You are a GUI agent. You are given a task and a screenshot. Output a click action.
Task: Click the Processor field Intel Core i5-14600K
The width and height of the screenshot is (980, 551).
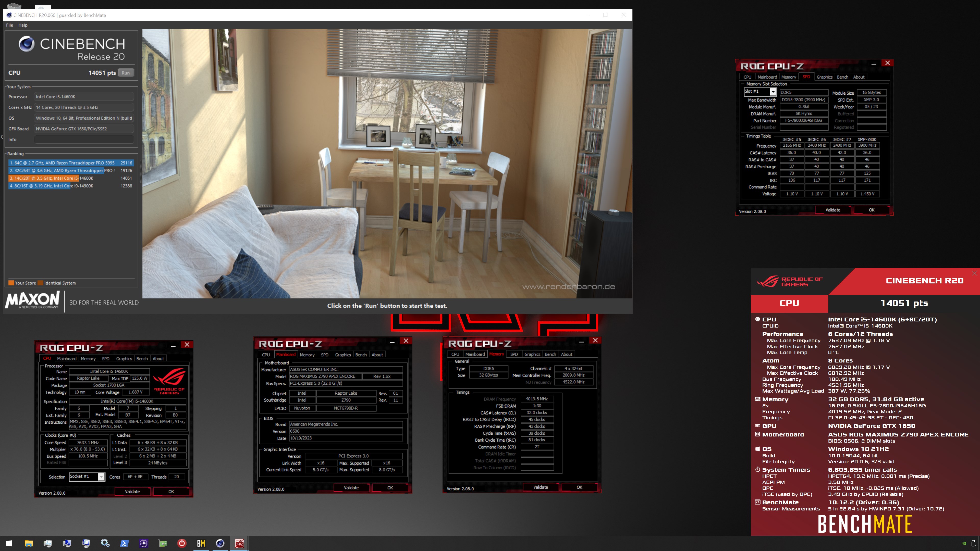tap(84, 97)
